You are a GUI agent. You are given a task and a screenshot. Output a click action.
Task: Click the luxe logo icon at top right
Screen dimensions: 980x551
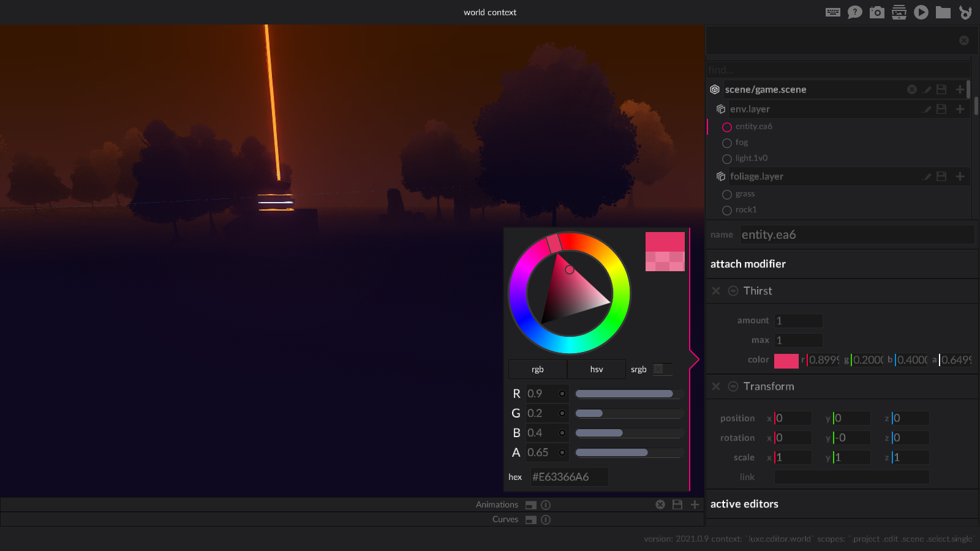click(965, 12)
